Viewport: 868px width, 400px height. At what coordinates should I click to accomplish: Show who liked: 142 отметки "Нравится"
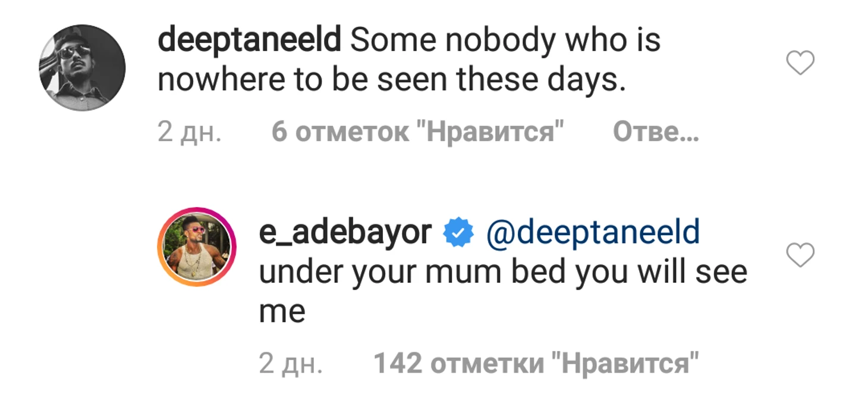click(x=535, y=364)
